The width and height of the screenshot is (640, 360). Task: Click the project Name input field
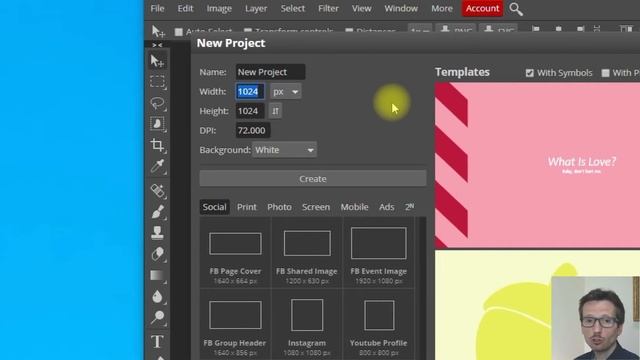[x=270, y=72]
